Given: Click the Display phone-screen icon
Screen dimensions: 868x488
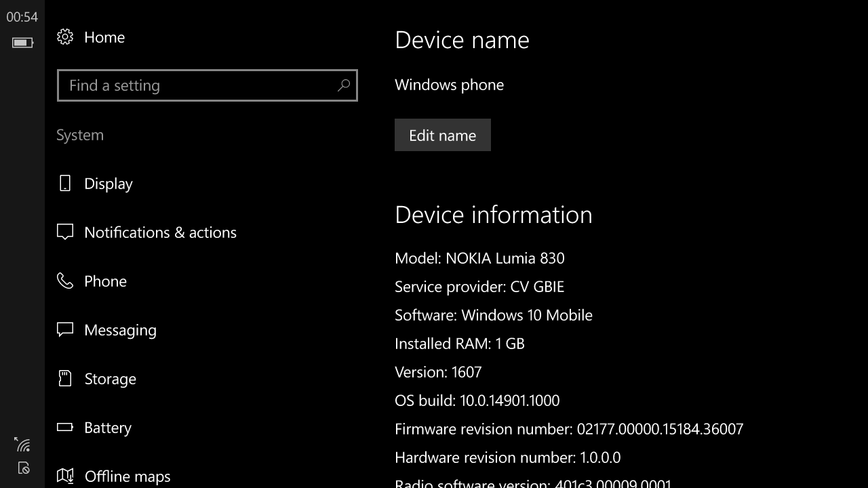Looking at the screenshot, I should (x=65, y=184).
